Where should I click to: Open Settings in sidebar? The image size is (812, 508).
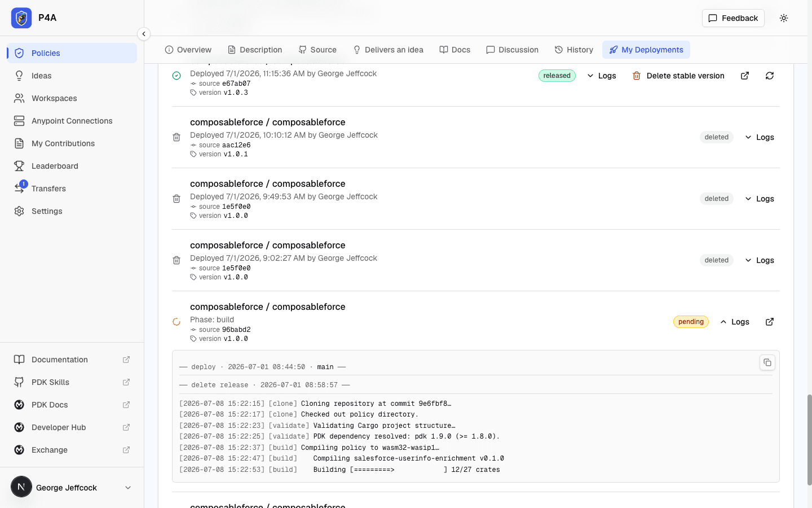pyautogui.click(x=72, y=211)
